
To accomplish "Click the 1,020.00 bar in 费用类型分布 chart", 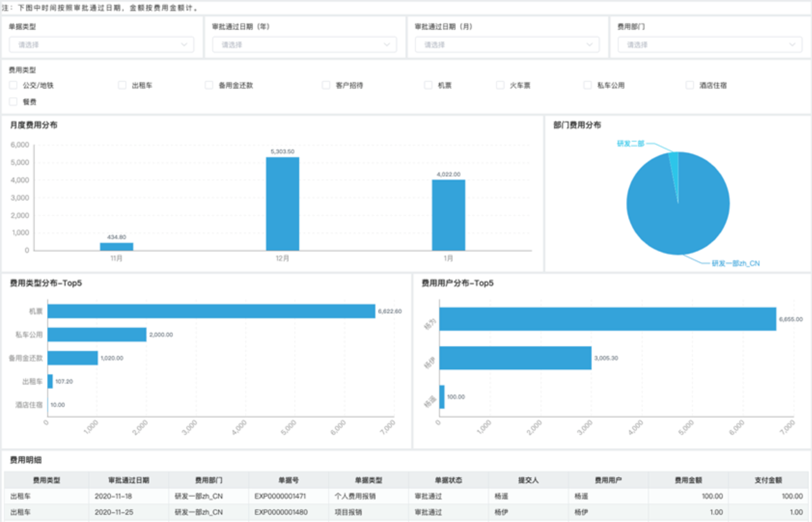I will 73,358.
